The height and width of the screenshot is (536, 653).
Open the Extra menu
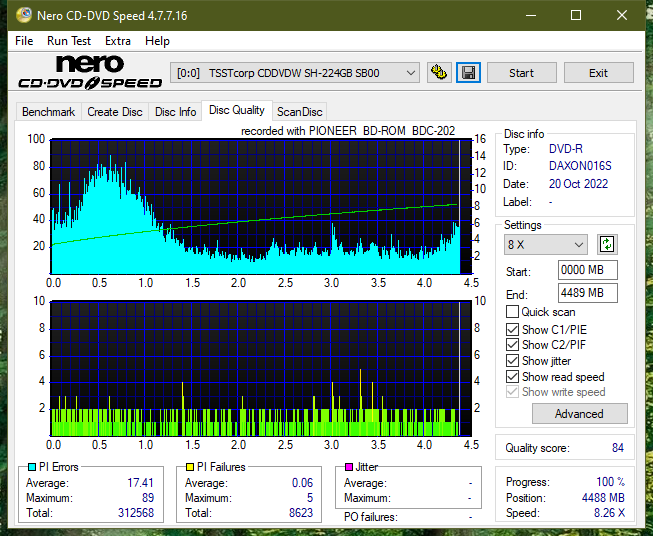118,41
